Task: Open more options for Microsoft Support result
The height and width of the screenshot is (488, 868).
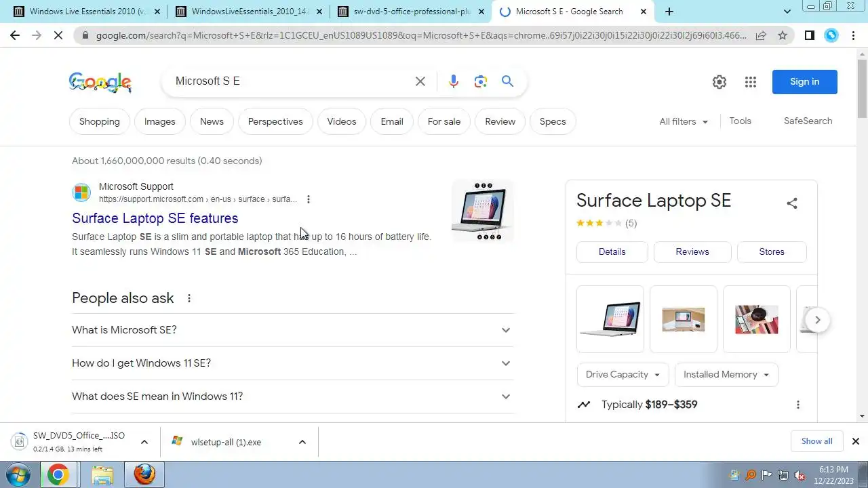Action: (309, 199)
